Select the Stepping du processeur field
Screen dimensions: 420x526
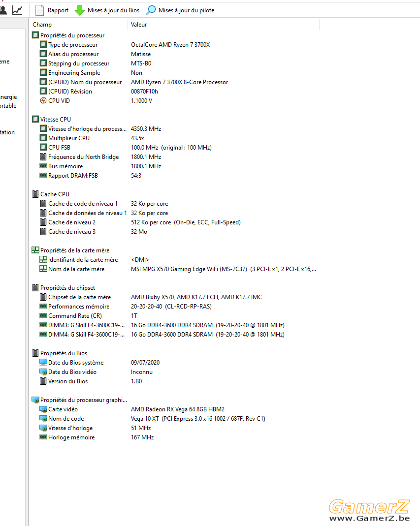[79, 63]
